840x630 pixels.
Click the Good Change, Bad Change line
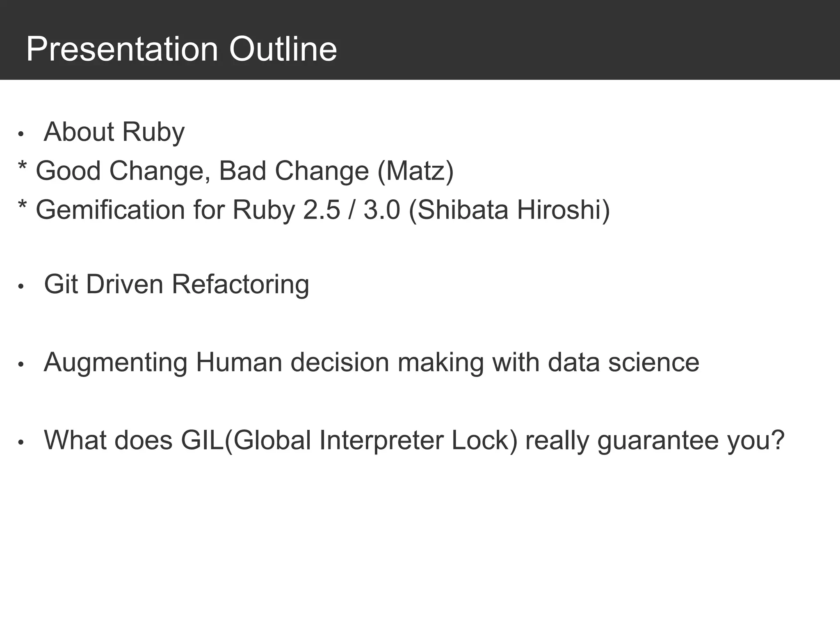pos(236,171)
